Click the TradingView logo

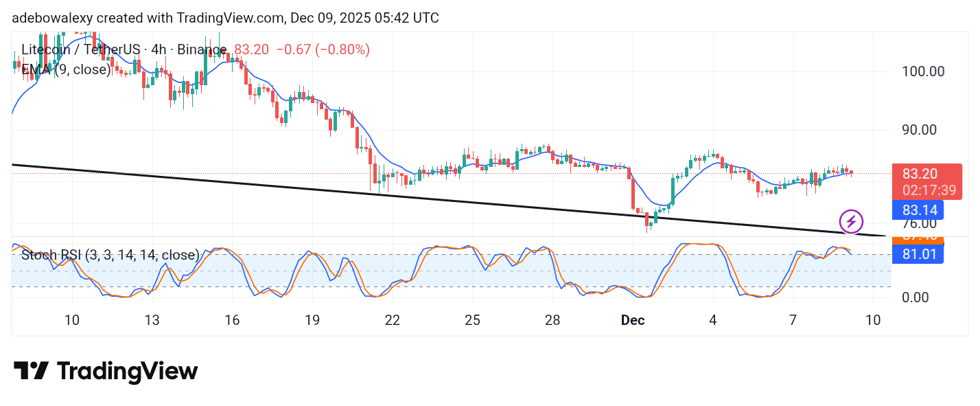tap(106, 372)
